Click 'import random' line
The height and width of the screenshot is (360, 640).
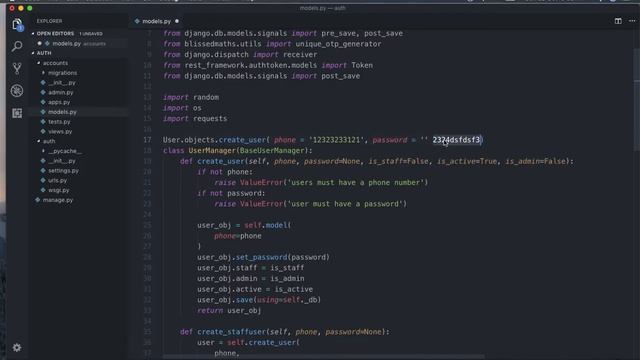click(191, 98)
